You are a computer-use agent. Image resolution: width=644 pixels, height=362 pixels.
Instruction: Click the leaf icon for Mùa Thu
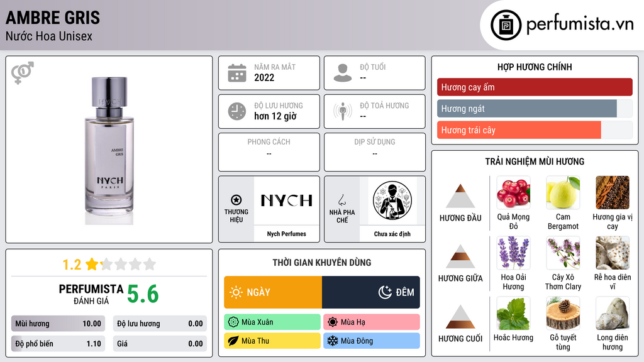pos(233,341)
